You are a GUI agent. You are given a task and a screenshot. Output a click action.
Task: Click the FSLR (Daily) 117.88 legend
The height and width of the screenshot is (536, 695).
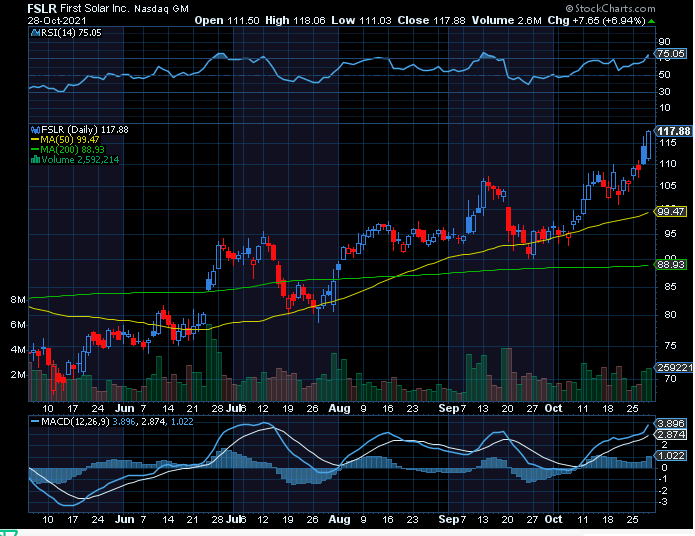tap(85, 130)
